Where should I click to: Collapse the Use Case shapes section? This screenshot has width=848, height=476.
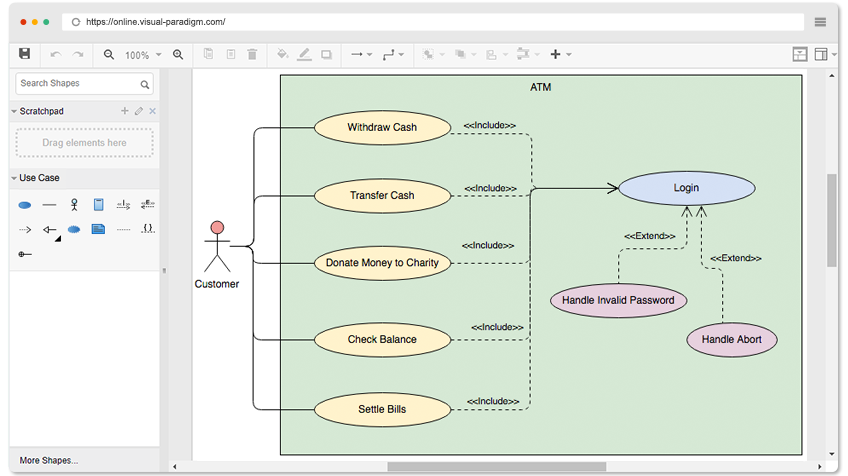14,178
